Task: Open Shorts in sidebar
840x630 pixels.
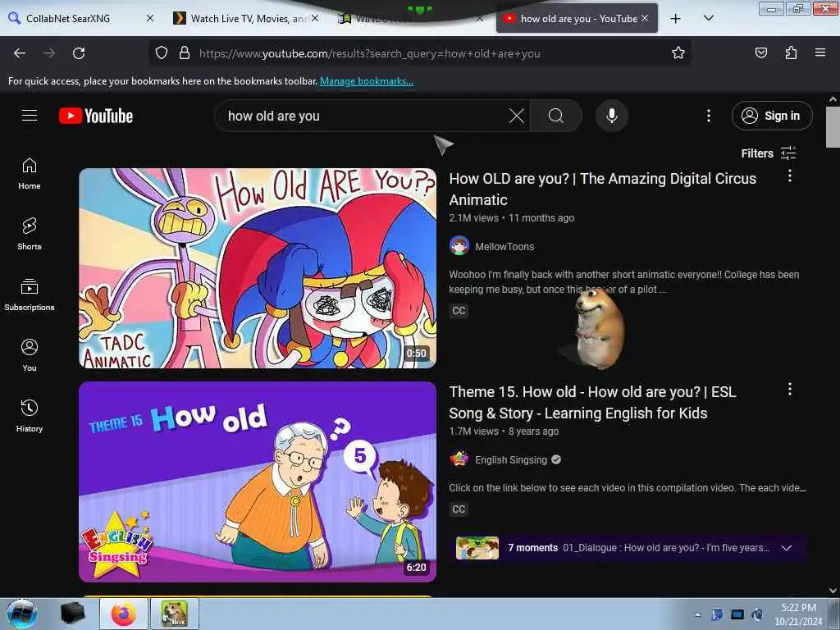Action: click(x=30, y=234)
